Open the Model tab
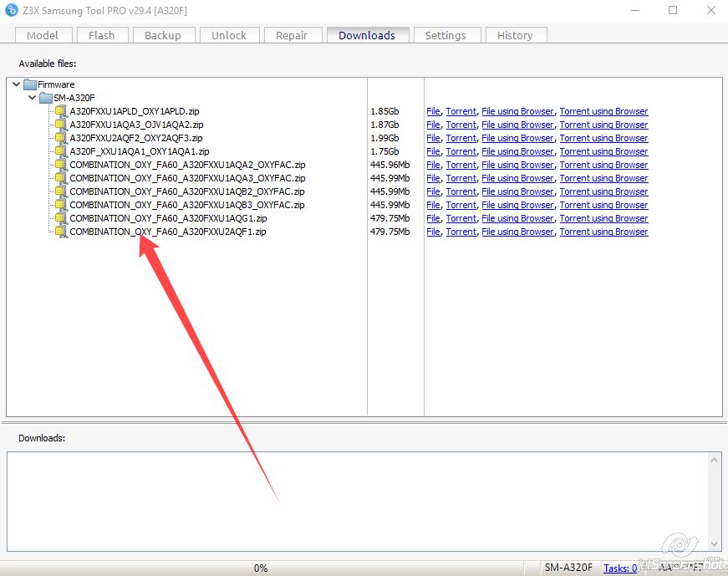The image size is (728, 576). click(43, 35)
